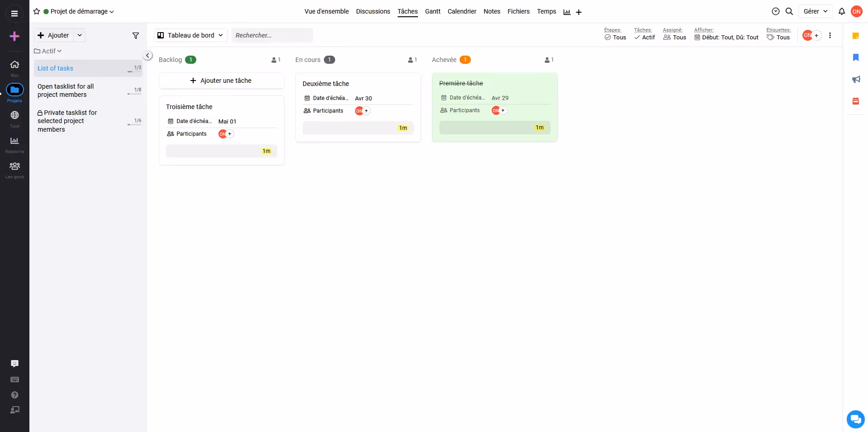868x432 pixels.
Task: Click the filter funnel icon
Action: tap(135, 36)
